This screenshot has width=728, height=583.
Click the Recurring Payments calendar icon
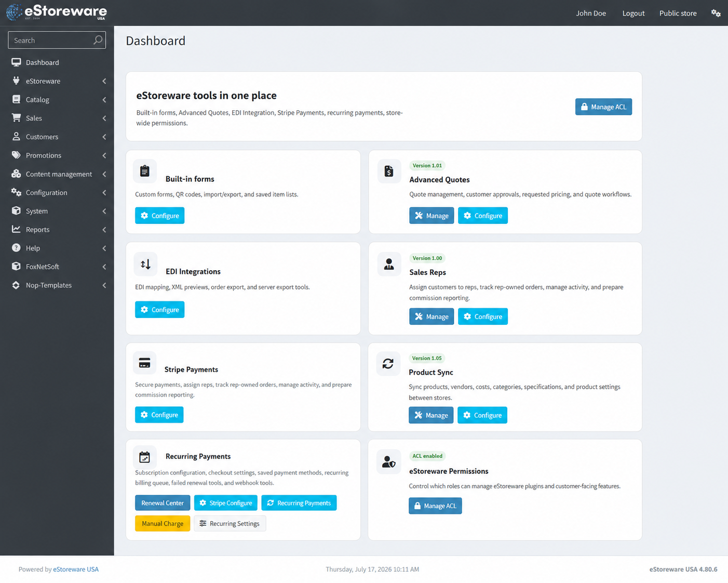145,457
